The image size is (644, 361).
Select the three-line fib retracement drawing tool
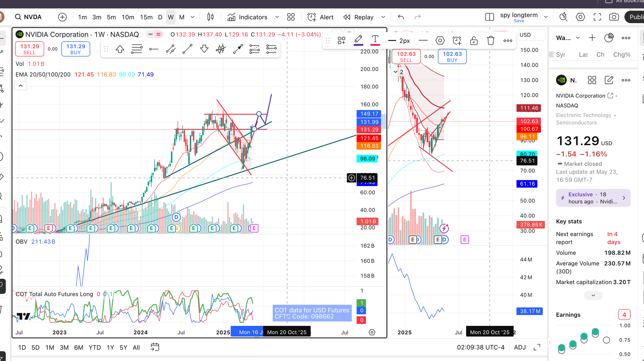pos(137,49)
